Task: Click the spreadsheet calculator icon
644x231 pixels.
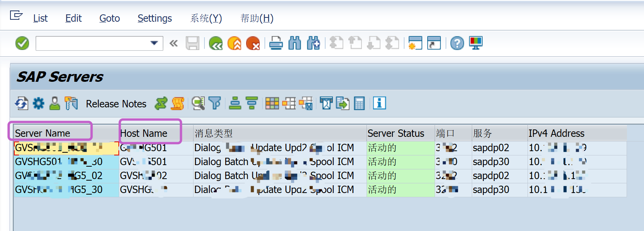Action: [360, 103]
